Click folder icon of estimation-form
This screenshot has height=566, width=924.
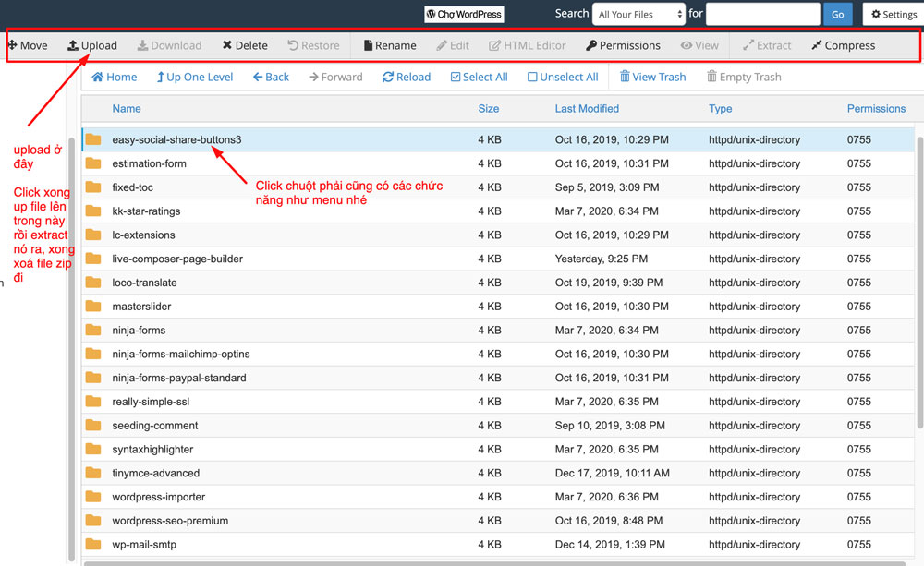pyautogui.click(x=93, y=163)
